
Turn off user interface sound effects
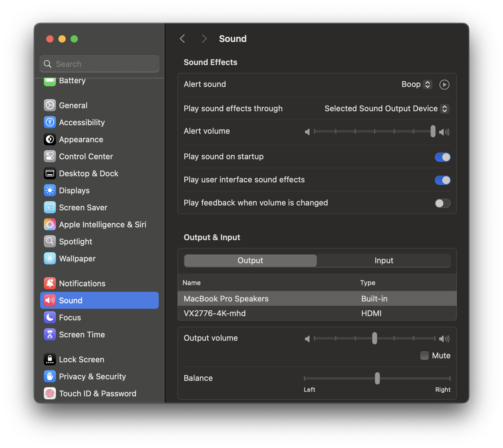point(442,180)
